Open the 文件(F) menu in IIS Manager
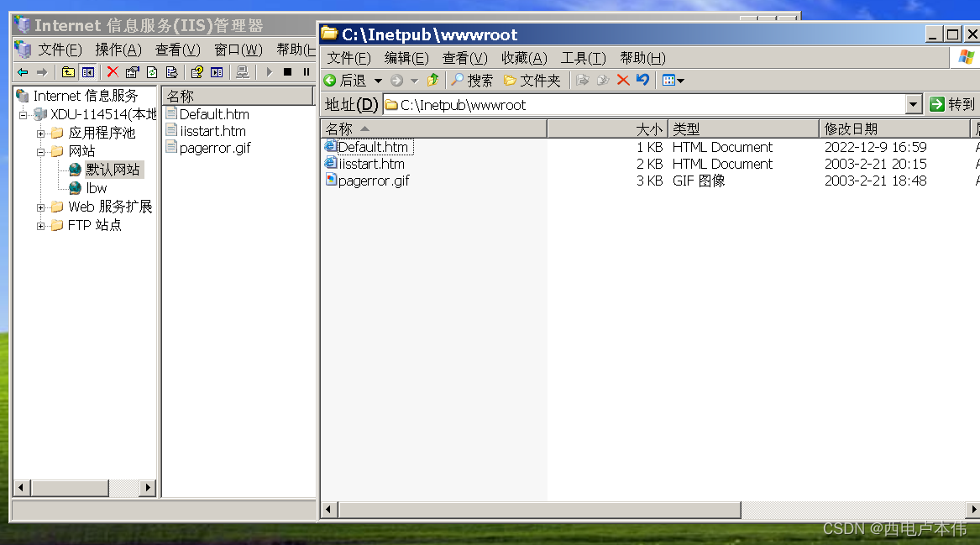The width and height of the screenshot is (980, 545). click(59, 50)
